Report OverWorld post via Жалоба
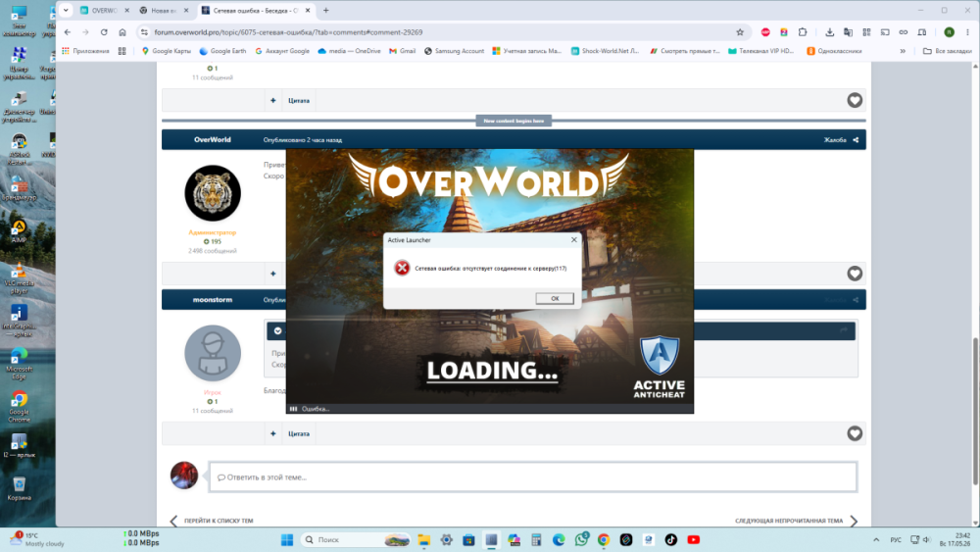Screen dimensions: 980x552 point(835,140)
